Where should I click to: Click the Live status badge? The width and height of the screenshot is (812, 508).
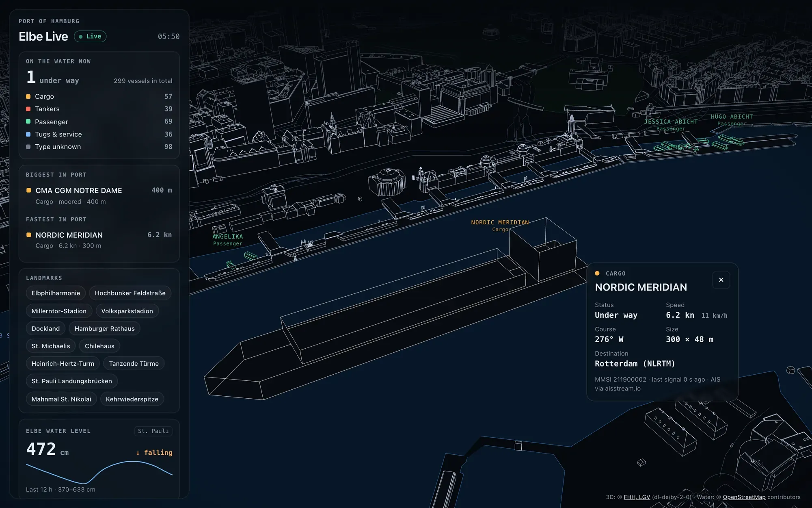[90, 36]
